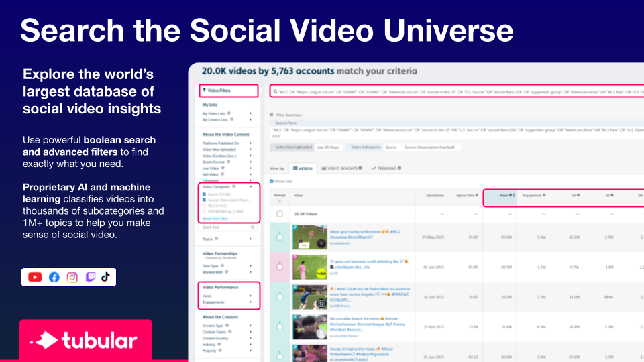Select the checkbox for the Pedro Neto video
The height and width of the screenshot is (362, 644).
[280, 297]
